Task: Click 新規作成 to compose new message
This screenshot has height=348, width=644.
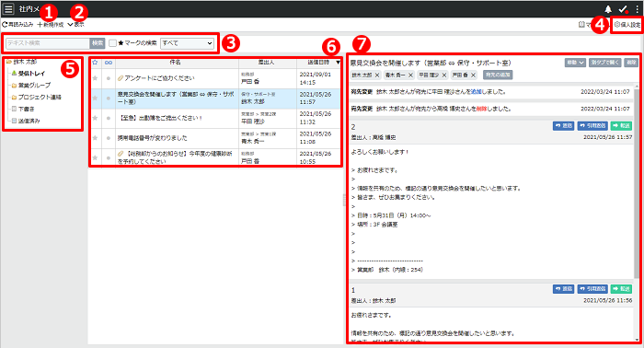Action: [51, 25]
